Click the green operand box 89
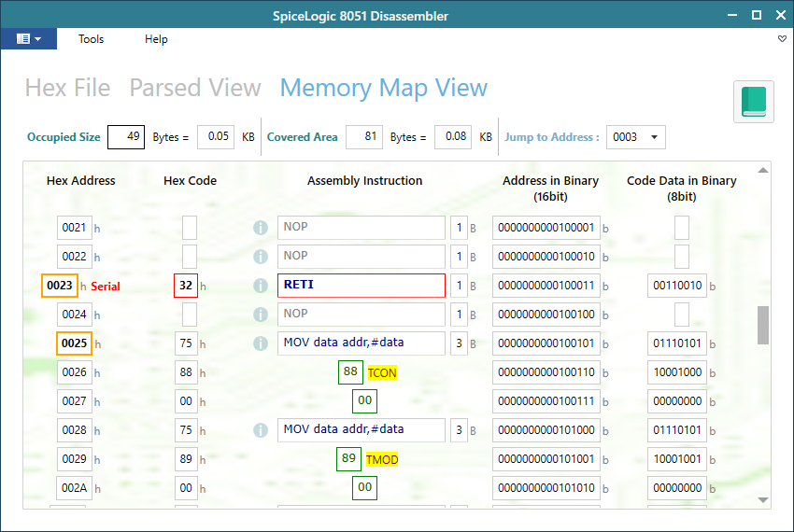 pos(349,458)
